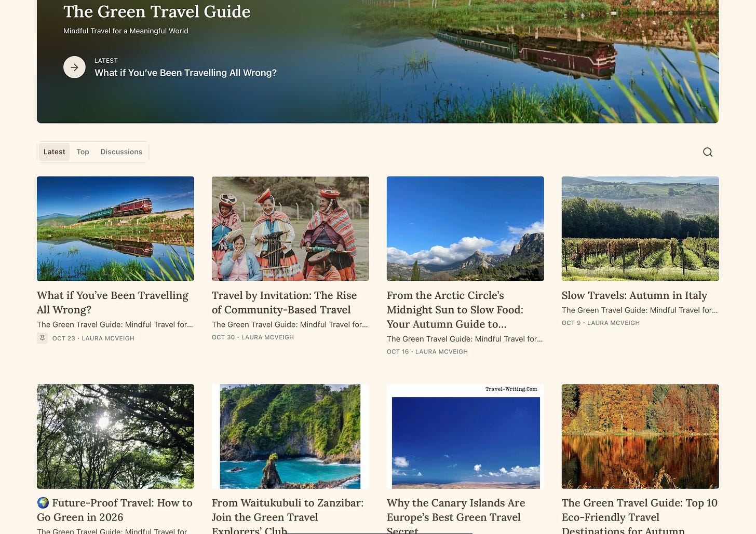Image resolution: width=756 pixels, height=534 pixels.
Task: Open Slow Travels: Autumn in Italy post
Action: [x=634, y=295]
